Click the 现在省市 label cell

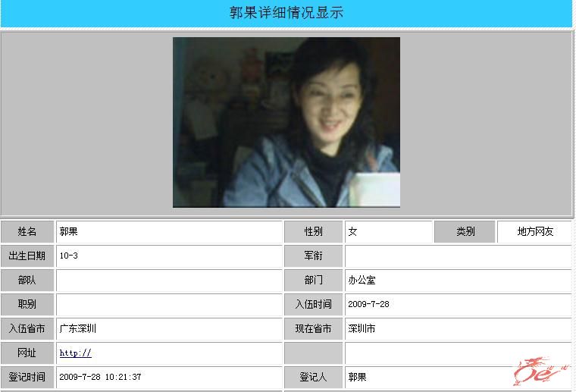pyautogui.click(x=313, y=328)
